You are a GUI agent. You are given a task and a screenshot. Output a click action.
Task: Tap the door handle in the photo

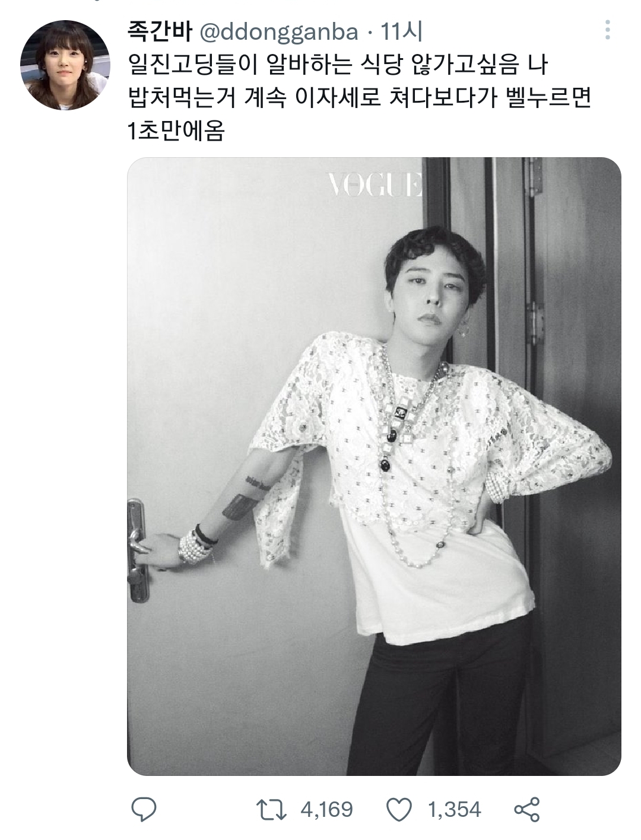pyautogui.click(x=138, y=549)
